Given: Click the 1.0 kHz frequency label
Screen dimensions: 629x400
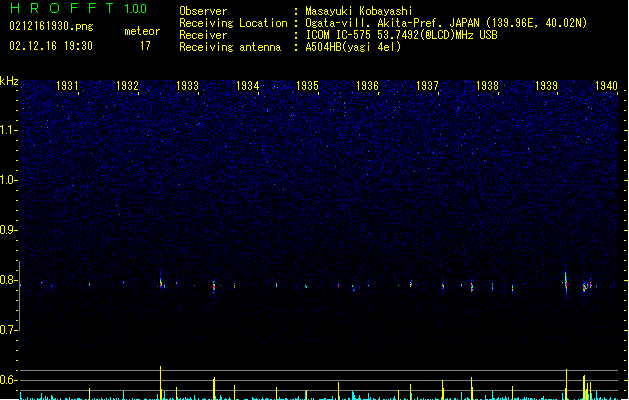Looking at the screenshot, I should (x=8, y=180).
